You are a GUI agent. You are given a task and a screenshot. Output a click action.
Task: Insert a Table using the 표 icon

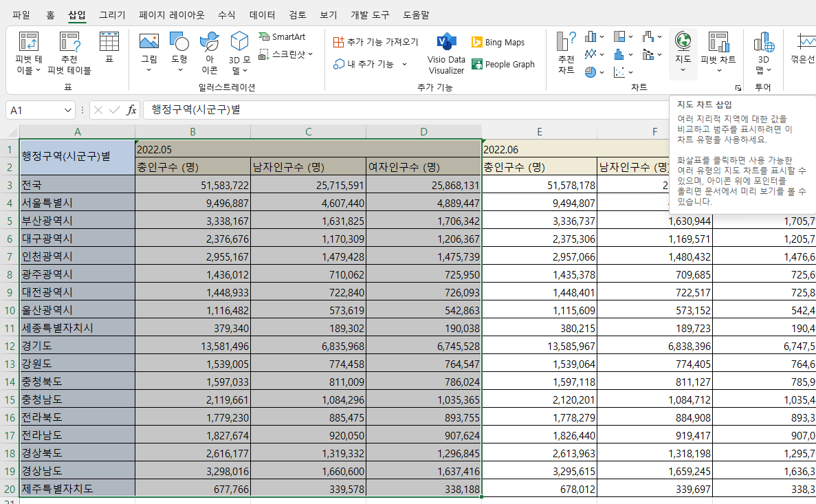[x=109, y=47]
